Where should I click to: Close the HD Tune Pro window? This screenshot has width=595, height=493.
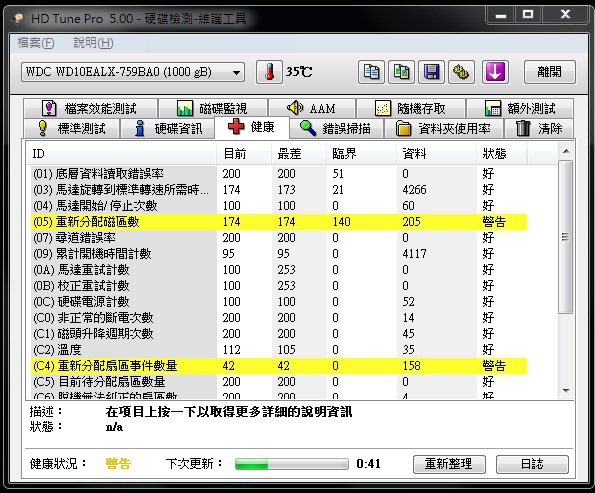(x=565, y=15)
